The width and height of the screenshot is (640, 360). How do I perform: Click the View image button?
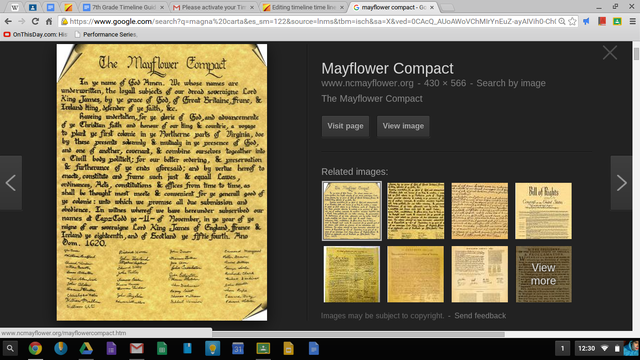(403, 126)
